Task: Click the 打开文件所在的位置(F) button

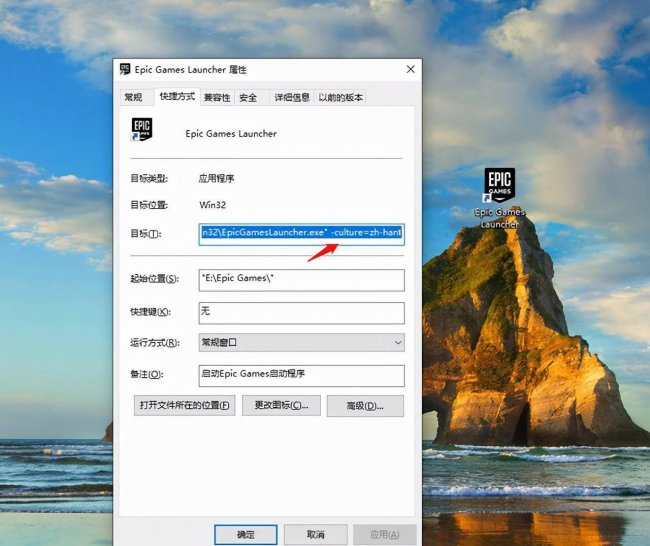Action: 184,405
